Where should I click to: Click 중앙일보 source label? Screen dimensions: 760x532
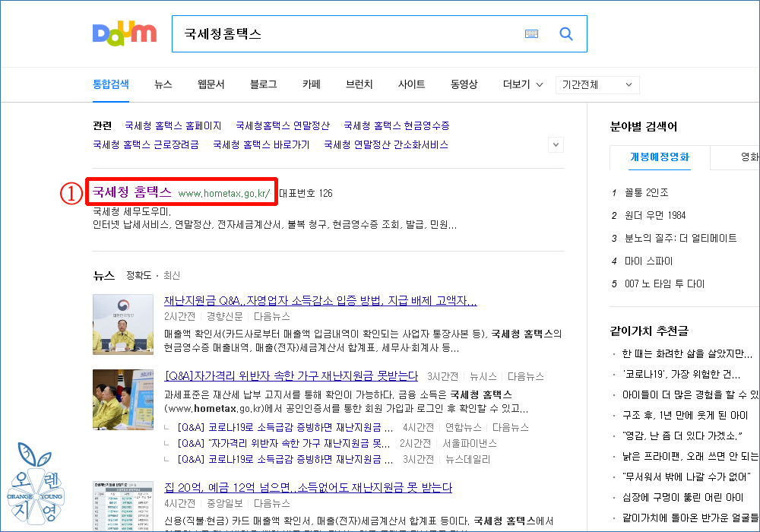pyautogui.click(x=224, y=503)
